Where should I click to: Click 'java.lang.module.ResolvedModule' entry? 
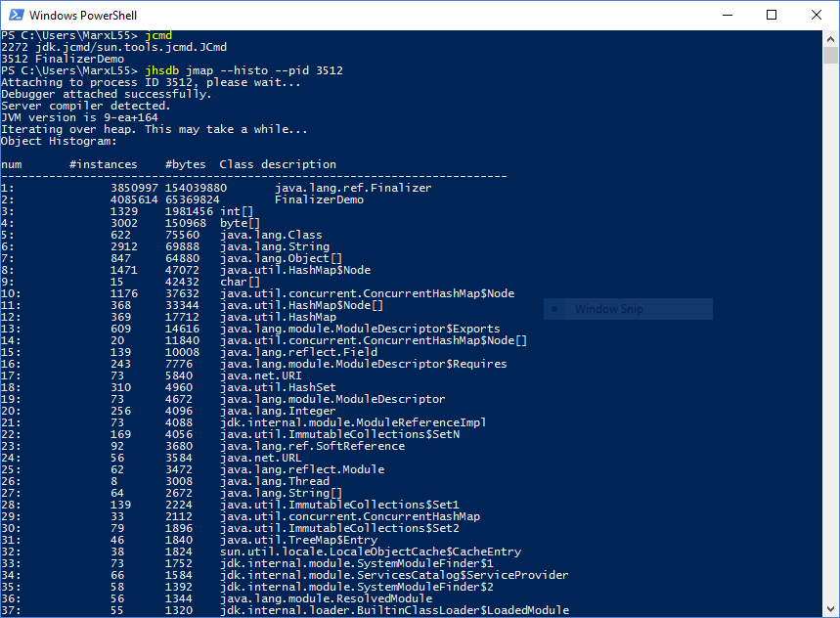[x=326, y=598]
